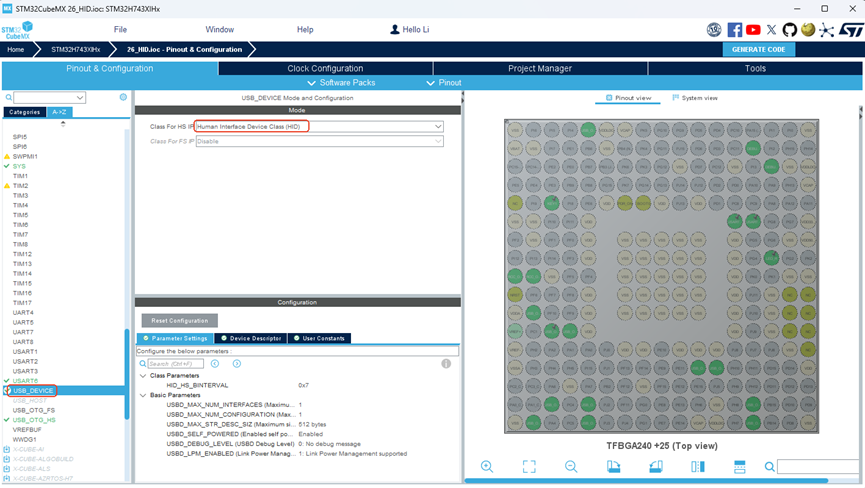This screenshot has width=865, height=488.
Task: Click the GENERATE CODE button
Action: [759, 49]
